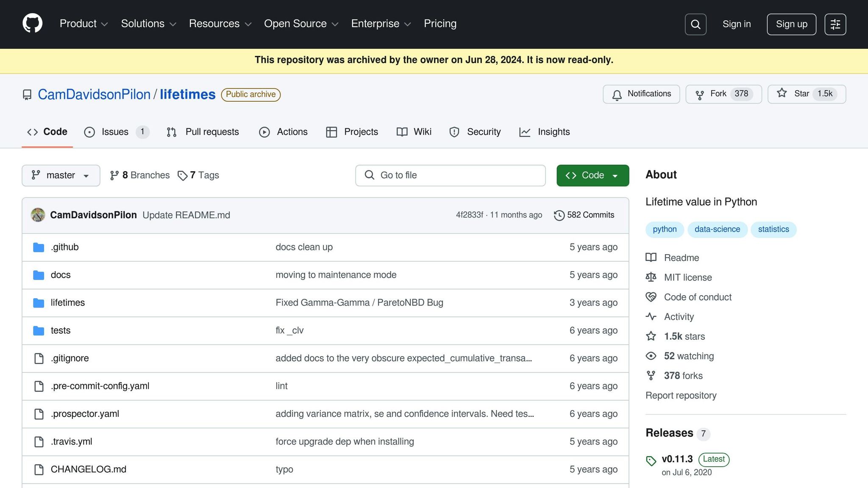Click the Sign up button

[791, 24]
